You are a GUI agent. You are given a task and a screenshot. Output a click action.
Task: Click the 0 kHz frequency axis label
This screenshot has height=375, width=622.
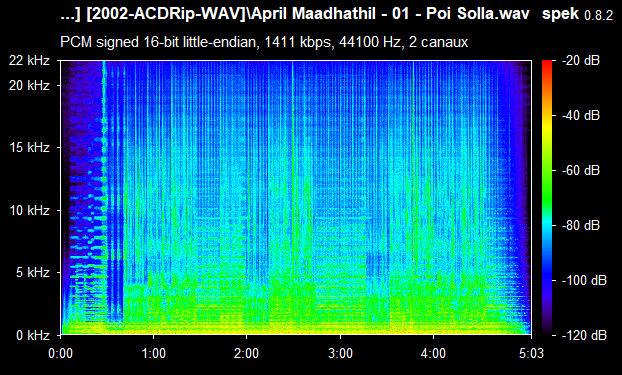pyautogui.click(x=33, y=335)
